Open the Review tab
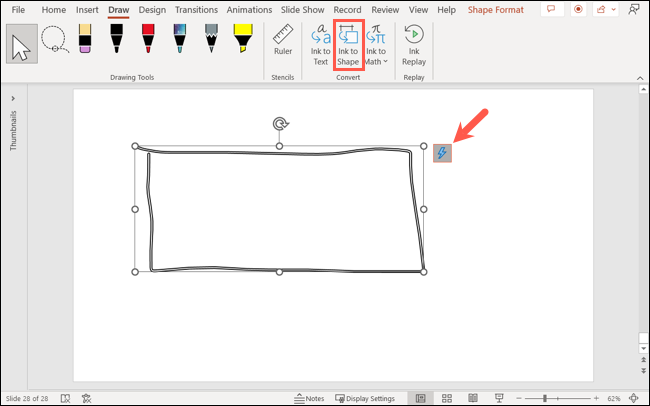 tap(385, 10)
